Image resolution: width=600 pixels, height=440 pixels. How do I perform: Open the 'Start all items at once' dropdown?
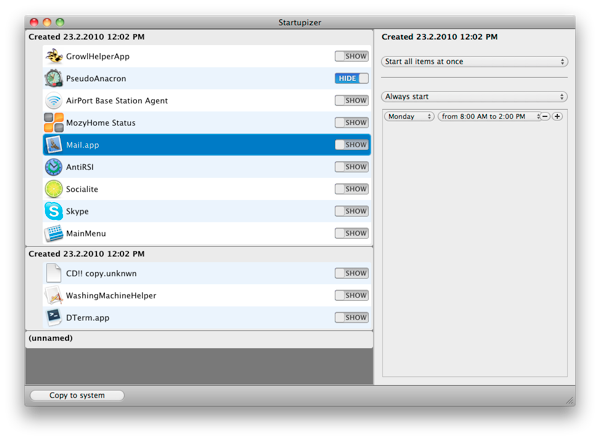[474, 62]
